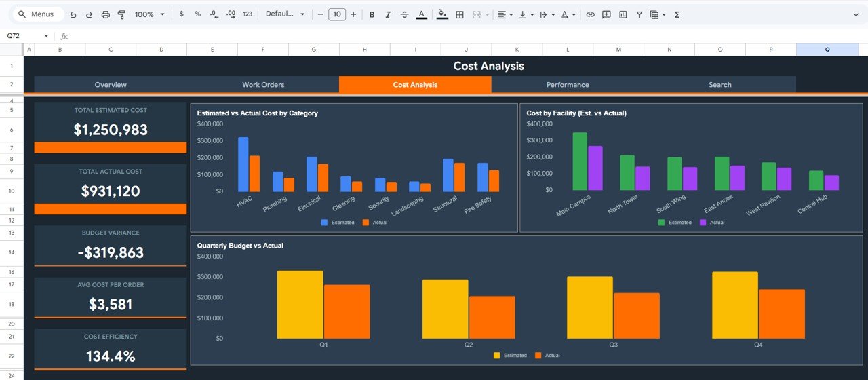
Task: Click the Insert chart icon
Action: pos(623,14)
